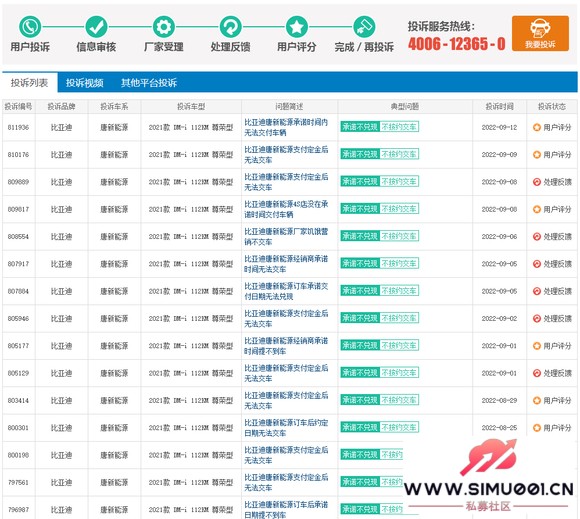Click the 投诉状态 column header
The width and height of the screenshot is (580, 519).
coord(552,107)
